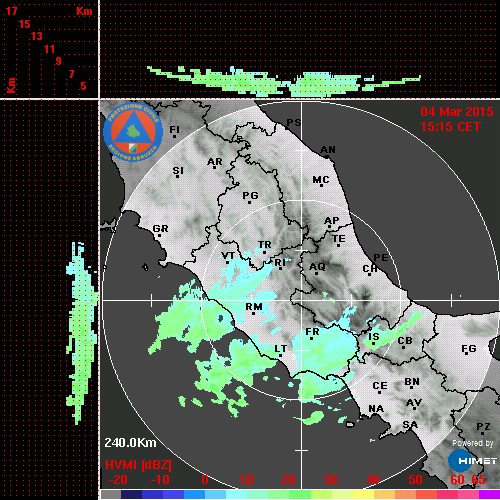The image size is (500, 500).
Task: Click the 'FR' city label
Action: [x=312, y=332]
